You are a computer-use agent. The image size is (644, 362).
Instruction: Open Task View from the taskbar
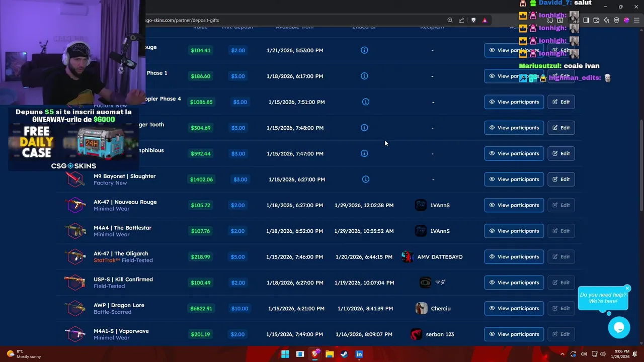coord(300,354)
